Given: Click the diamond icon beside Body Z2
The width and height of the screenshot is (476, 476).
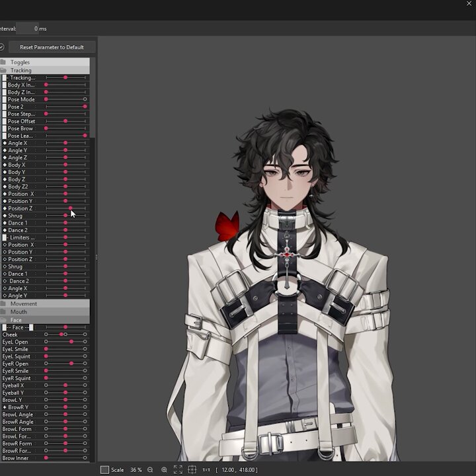Looking at the screenshot, I should [x=5, y=186].
